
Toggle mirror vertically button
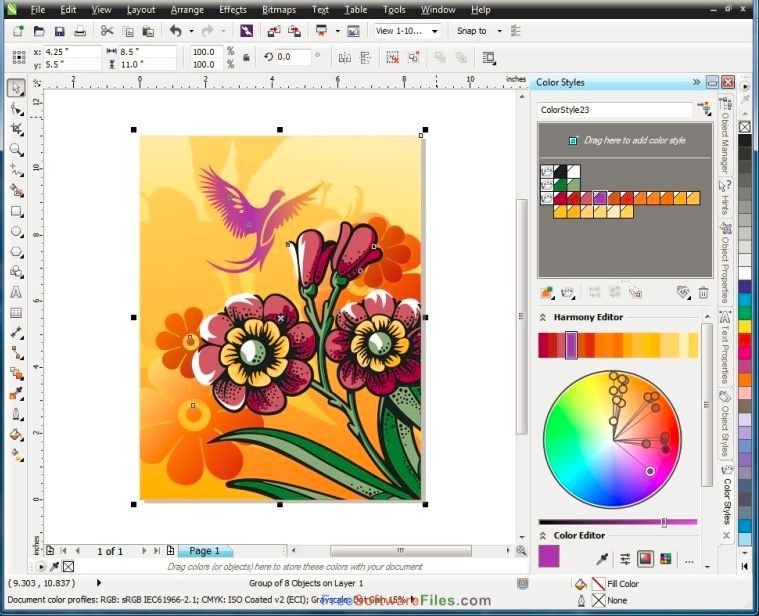point(365,58)
